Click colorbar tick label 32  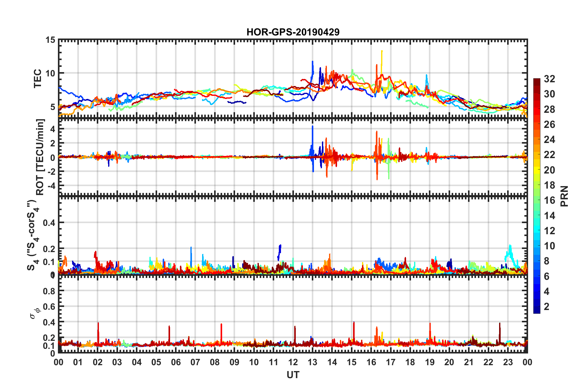[x=549, y=79]
